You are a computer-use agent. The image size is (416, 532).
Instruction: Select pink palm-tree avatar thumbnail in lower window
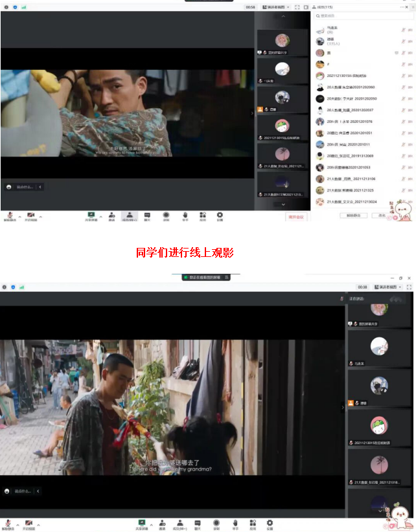click(379, 465)
